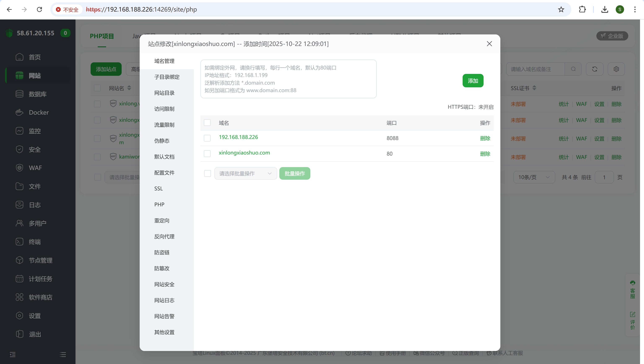
Task: Click the gear settings icon near search
Action: (x=616, y=69)
